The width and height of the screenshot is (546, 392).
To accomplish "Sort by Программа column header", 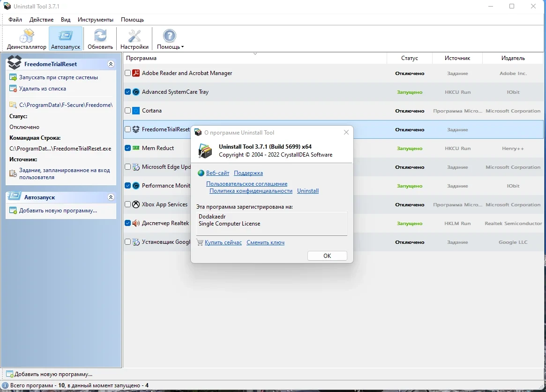I will pos(255,58).
